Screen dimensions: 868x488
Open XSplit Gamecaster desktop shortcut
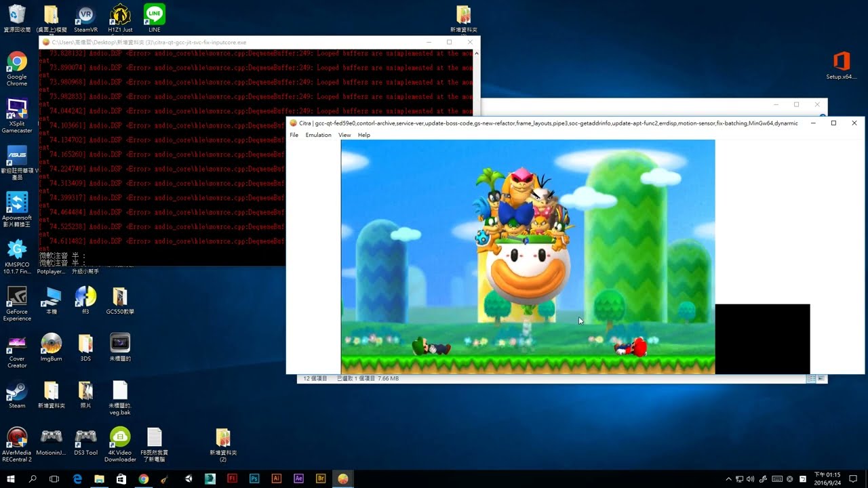coord(17,116)
